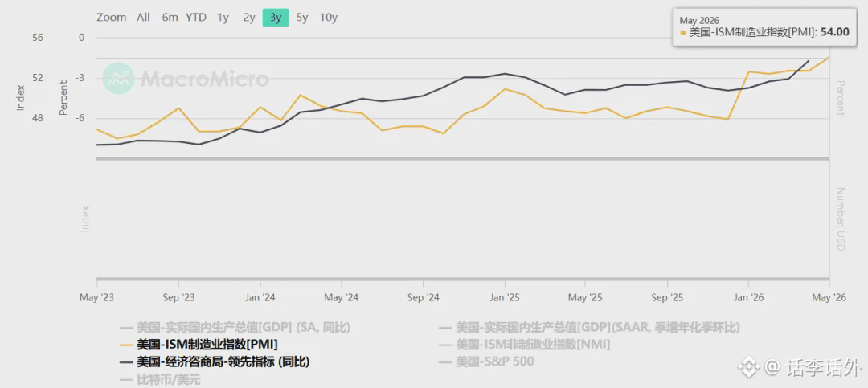Show the 比特币/美元 series
Image resolution: width=868 pixels, height=388 pixels.
[x=160, y=380]
